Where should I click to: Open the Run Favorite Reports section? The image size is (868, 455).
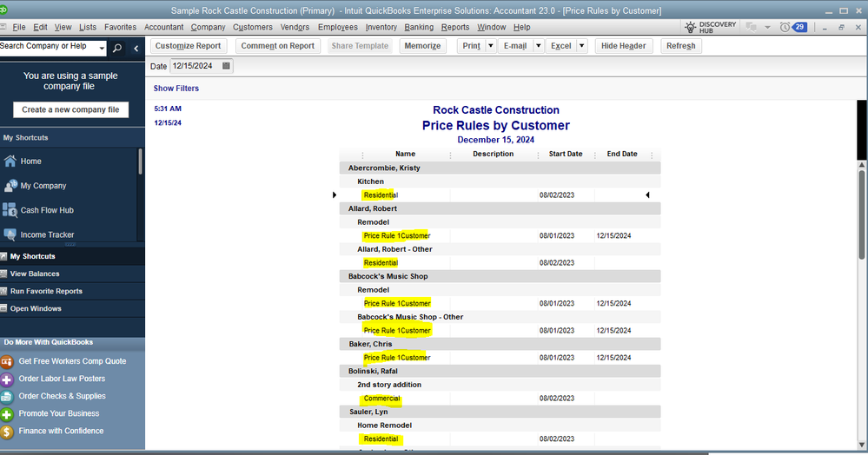click(x=72, y=291)
